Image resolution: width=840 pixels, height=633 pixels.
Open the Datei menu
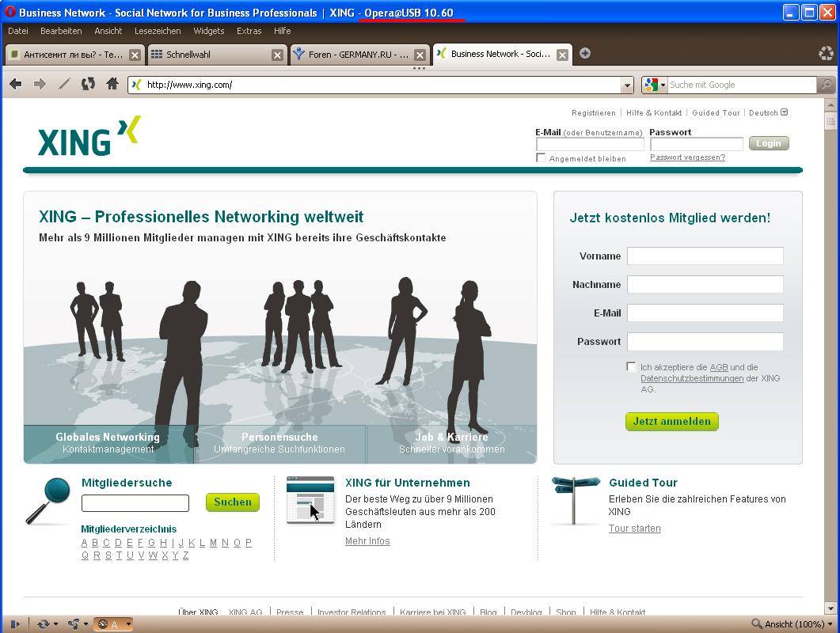tap(17, 31)
